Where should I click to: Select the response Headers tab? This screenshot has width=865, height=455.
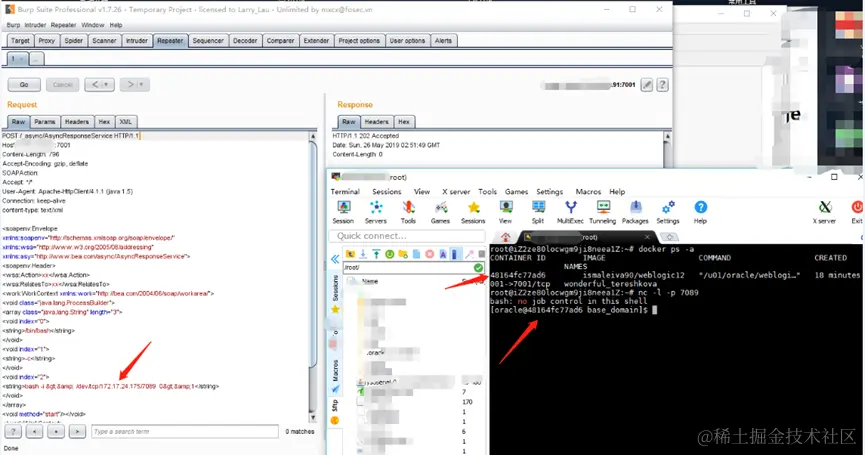pyautogui.click(x=377, y=122)
